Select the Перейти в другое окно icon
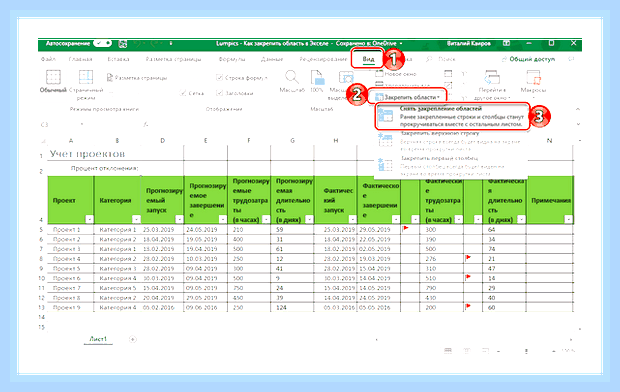 tap(492, 78)
